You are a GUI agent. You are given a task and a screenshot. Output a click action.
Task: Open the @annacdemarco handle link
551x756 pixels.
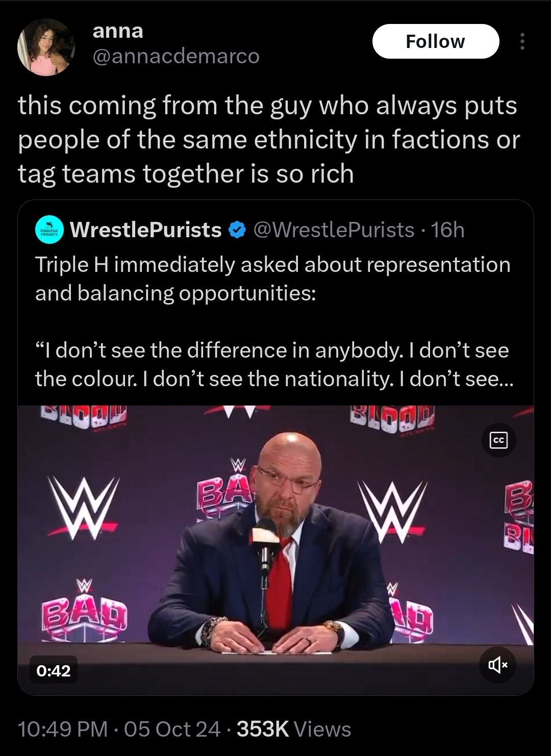tap(176, 56)
